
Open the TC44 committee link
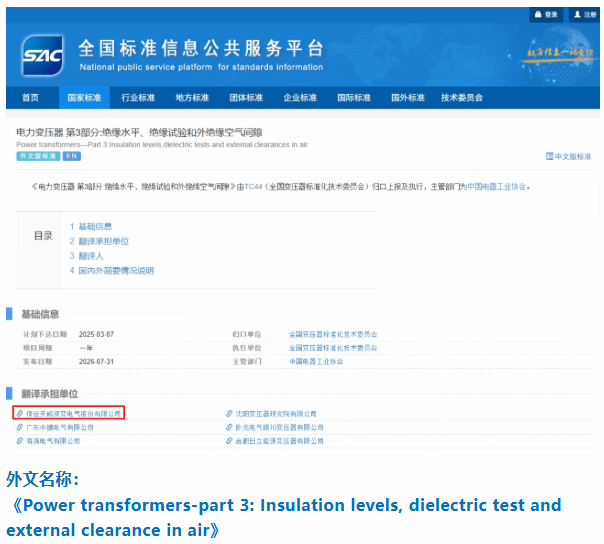pyautogui.click(x=253, y=186)
